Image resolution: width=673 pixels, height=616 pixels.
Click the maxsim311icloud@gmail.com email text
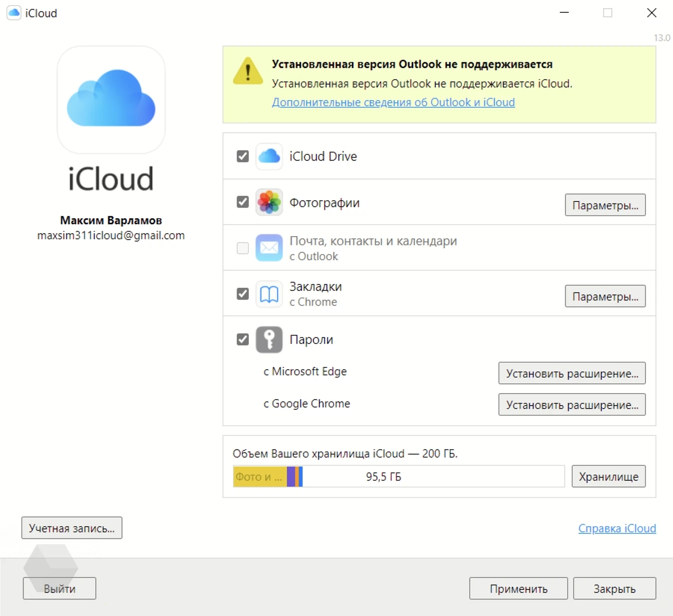[111, 235]
